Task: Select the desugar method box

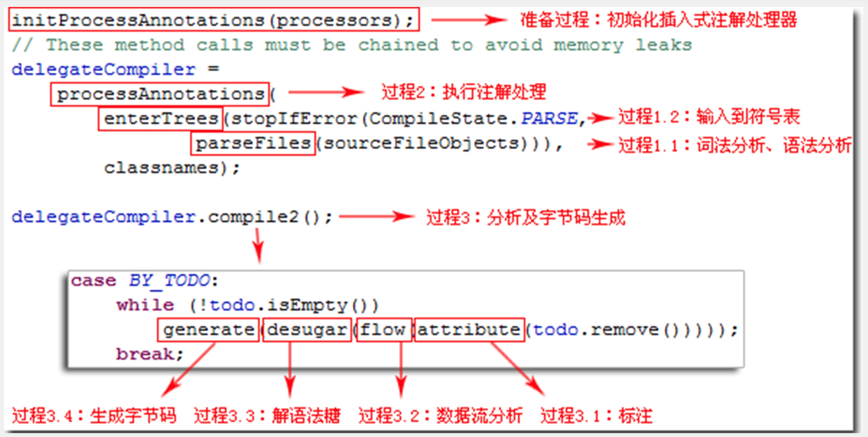Action: tap(307, 329)
